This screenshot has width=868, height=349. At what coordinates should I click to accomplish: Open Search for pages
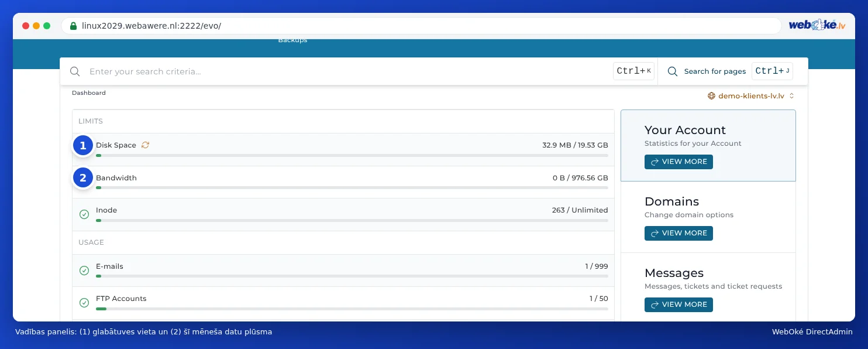click(x=715, y=71)
